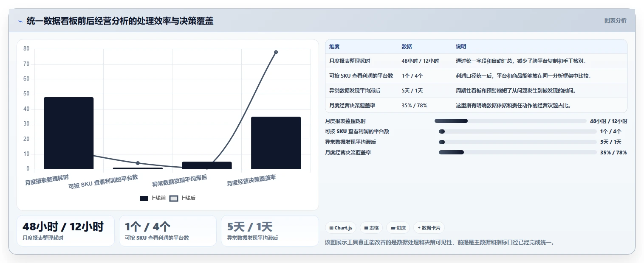Click description starting 通过统一字段和自动汇总
The image size is (644, 263).
(521, 61)
